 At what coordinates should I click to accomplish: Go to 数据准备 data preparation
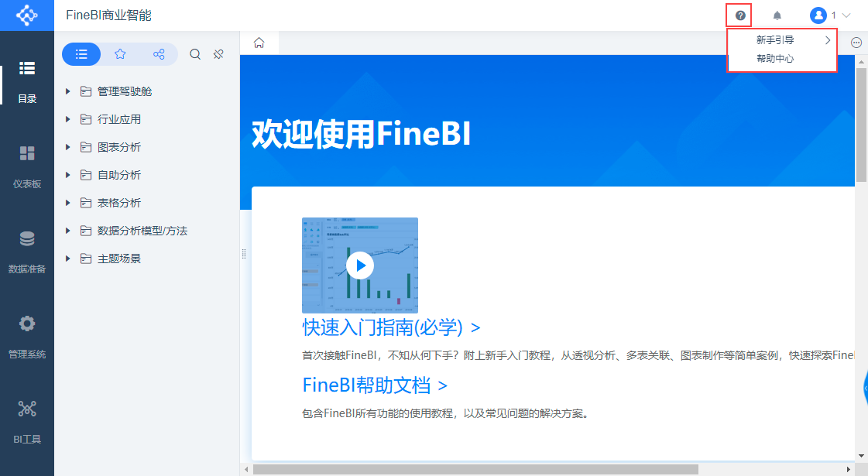pos(27,253)
